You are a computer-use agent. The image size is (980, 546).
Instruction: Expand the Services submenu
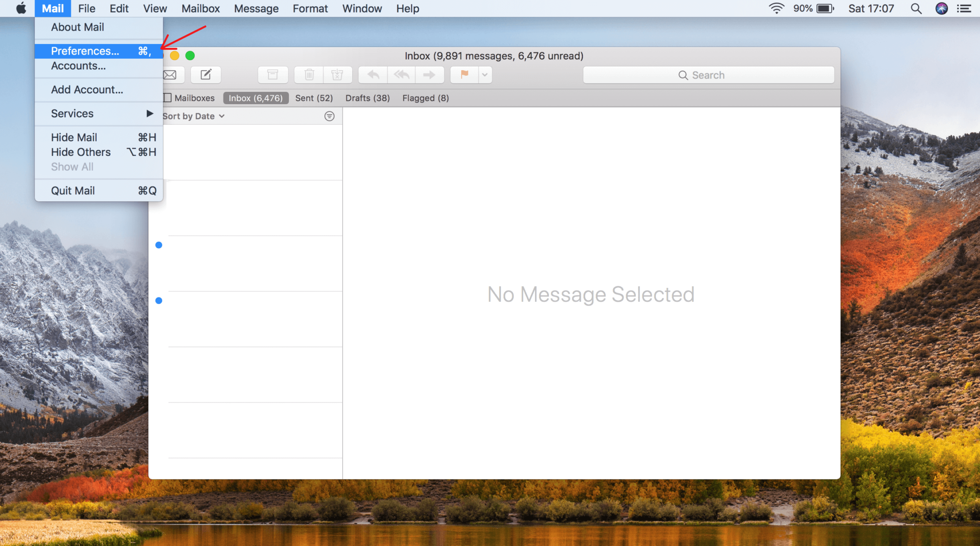pos(72,113)
